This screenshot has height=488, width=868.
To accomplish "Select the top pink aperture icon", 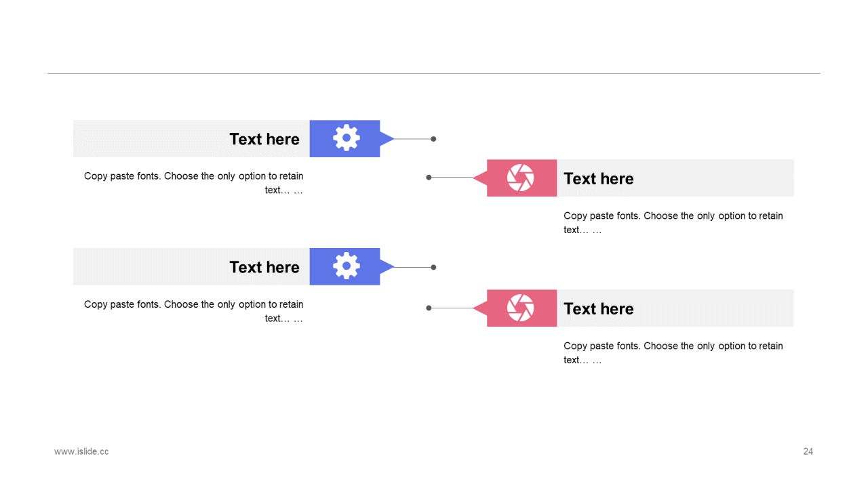I will coord(521,178).
